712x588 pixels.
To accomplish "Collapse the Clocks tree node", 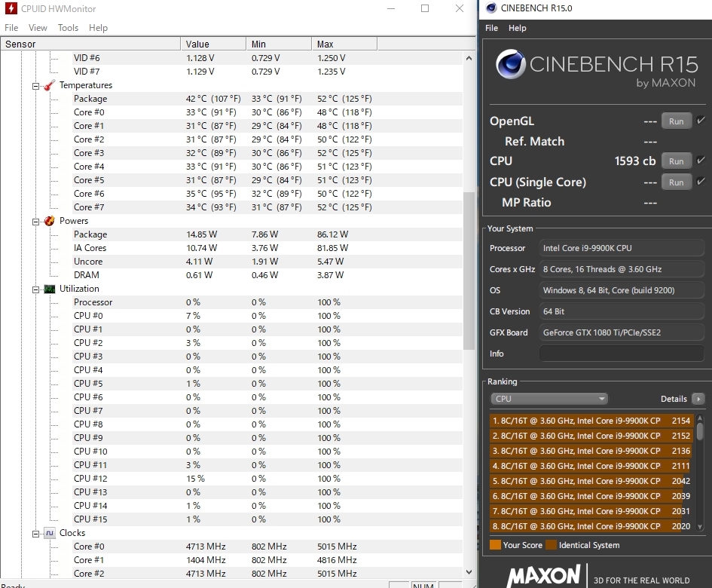I will 36,534.
